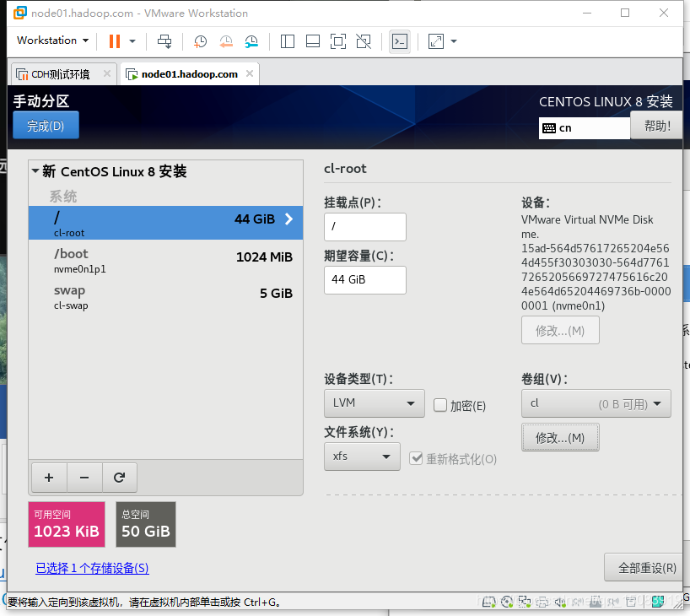Click the VMware Virtual NVMe Disk text
The width and height of the screenshot is (690, 616).
pos(587,219)
